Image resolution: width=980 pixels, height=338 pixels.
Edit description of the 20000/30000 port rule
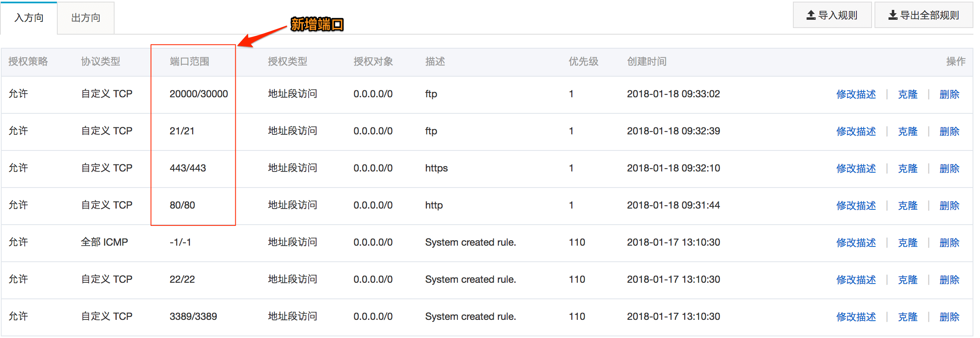856,94
